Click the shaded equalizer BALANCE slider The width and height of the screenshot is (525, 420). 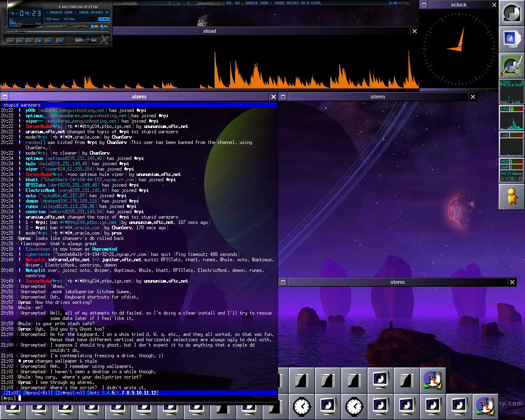tap(189, 3)
